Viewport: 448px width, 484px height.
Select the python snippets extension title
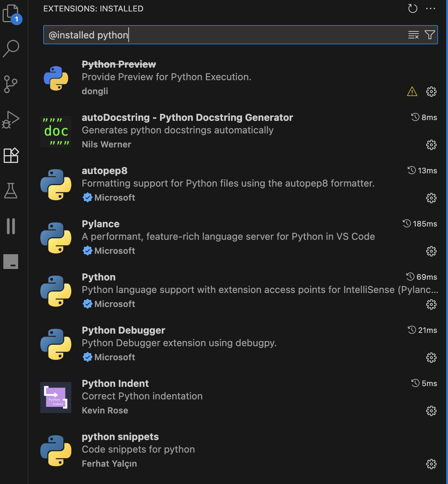120,437
